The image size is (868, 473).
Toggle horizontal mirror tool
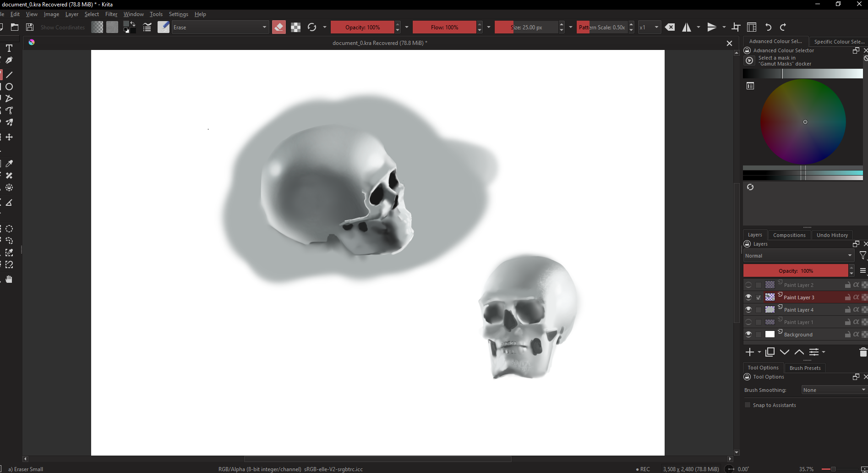point(687,27)
